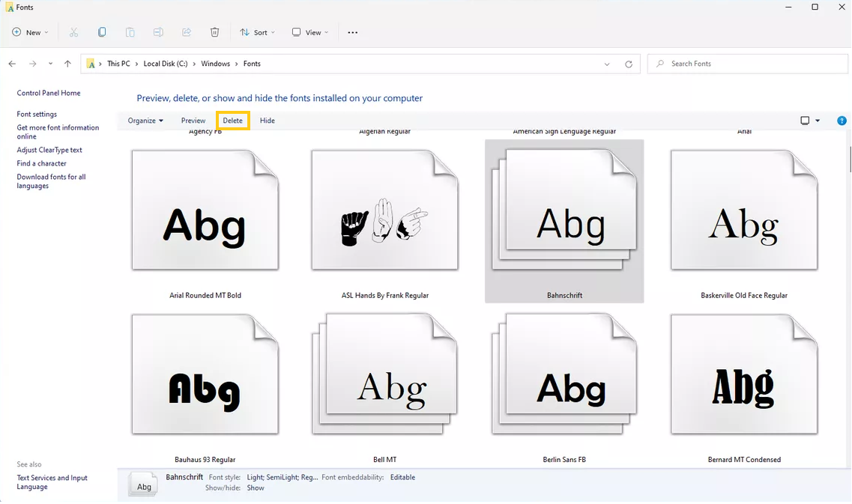The image size is (852, 504).
Task: Click the Copy icon in toolbar
Action: (102, 32)
